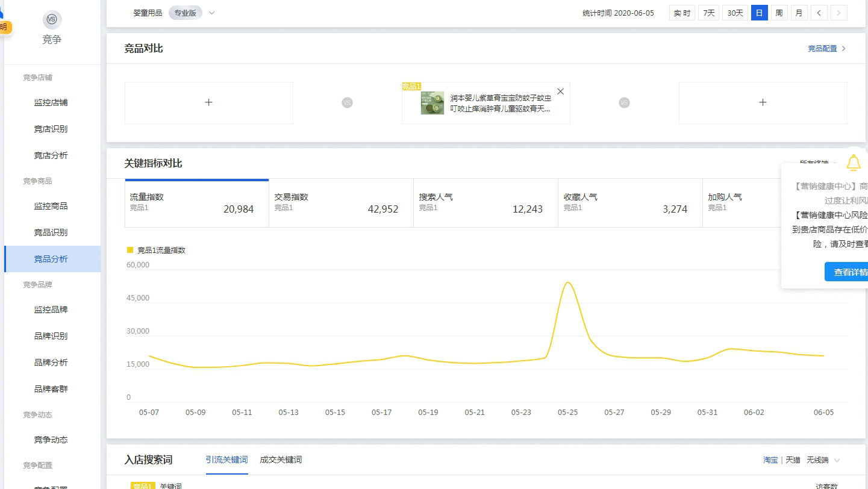
Task: Switch to 成交关键词 tab
Action: pyautogui.click(x=281, y=460)
